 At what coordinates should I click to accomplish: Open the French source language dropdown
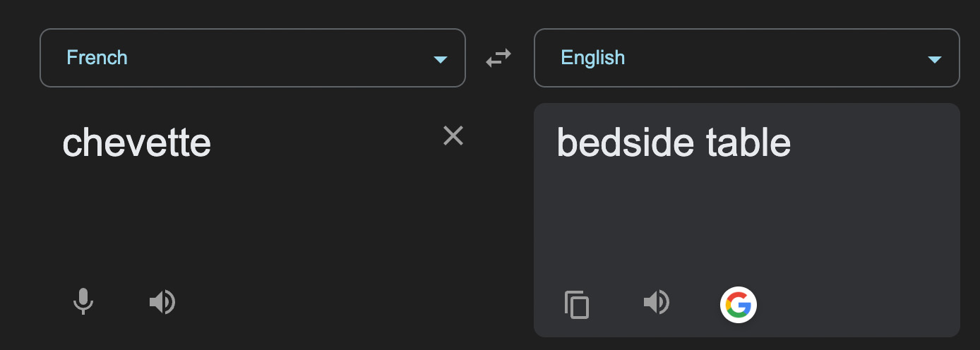(x=252, y=58)
